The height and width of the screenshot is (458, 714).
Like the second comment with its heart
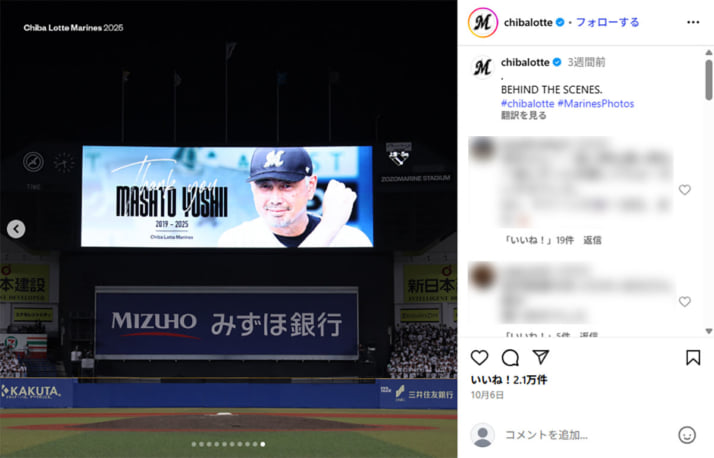click(x=684, y=301)
